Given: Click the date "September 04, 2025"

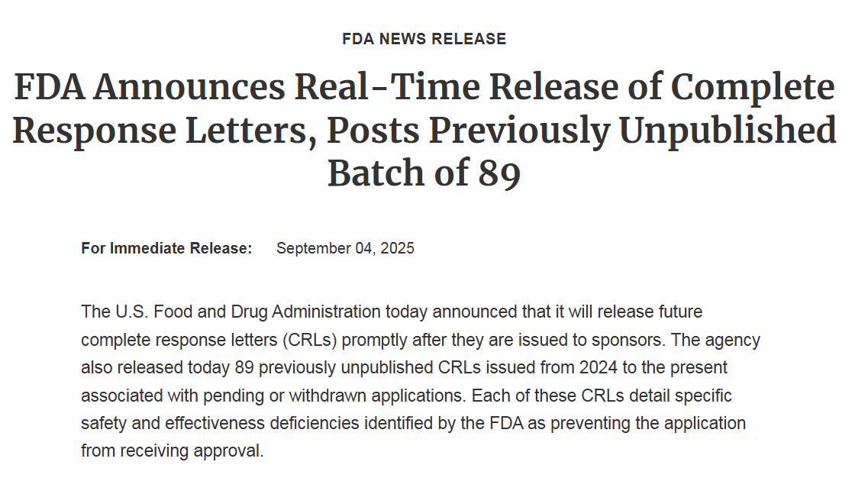Looking at the screenshot, I should (x=345, y=248).
